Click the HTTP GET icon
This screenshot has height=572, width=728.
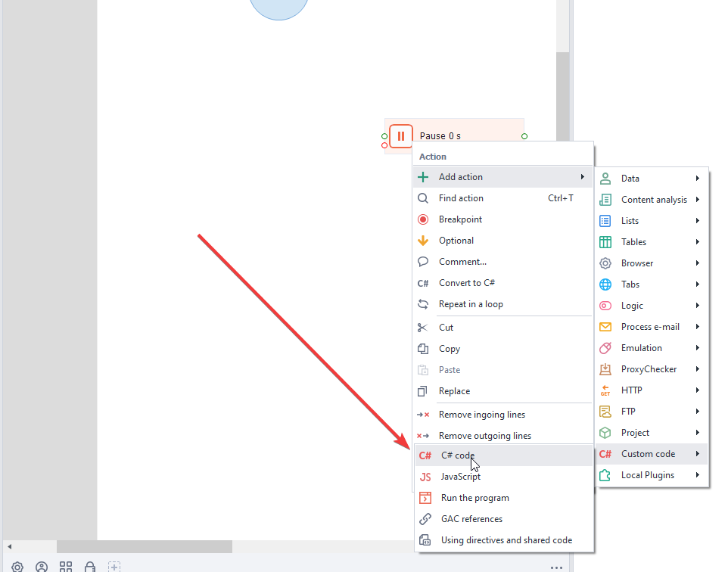click(605, 390)
